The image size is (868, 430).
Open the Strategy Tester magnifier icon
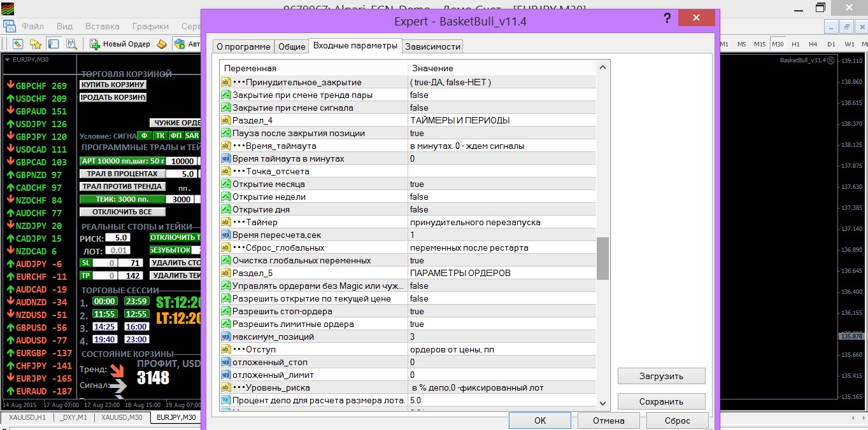tap(71, 44)
